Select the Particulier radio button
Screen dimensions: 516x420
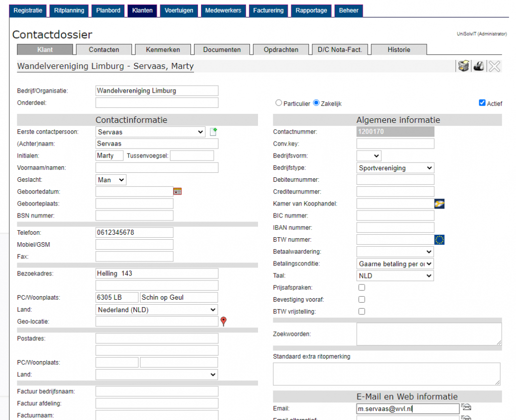(279, 103)
